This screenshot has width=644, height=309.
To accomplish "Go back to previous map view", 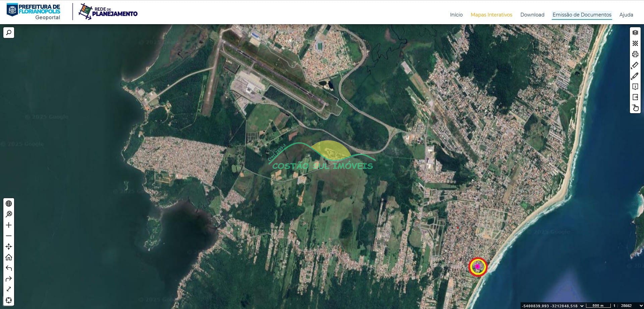I will click(x=9, y=268).
